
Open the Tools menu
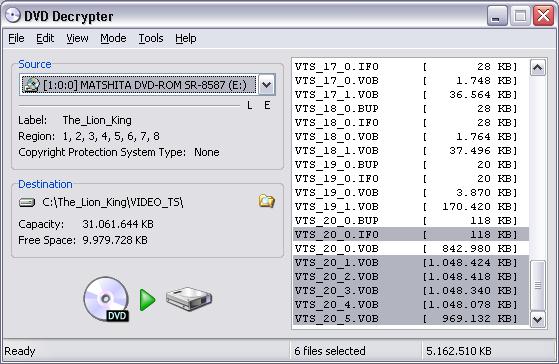(x=151, y=38)
